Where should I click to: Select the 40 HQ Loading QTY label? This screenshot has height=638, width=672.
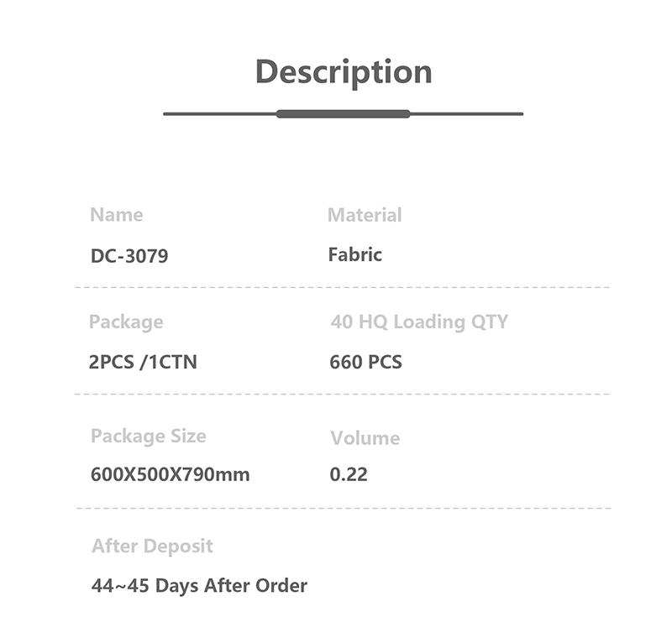[x=419, y=322]
